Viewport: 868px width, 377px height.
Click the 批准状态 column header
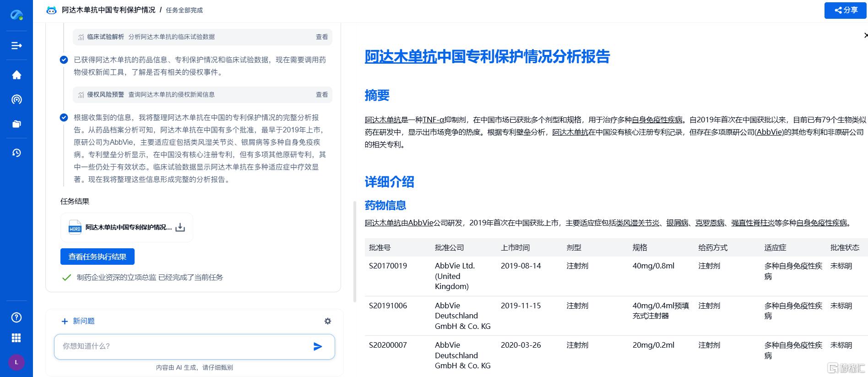(845, 248)
